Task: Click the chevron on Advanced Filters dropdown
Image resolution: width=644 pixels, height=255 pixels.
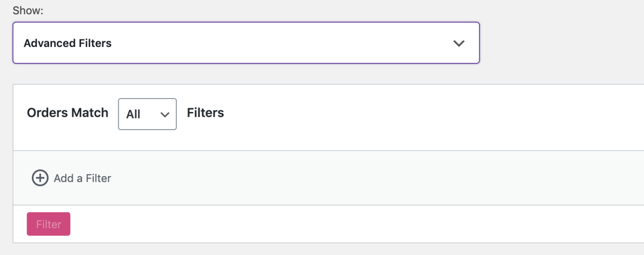Action: coord(459,43)
